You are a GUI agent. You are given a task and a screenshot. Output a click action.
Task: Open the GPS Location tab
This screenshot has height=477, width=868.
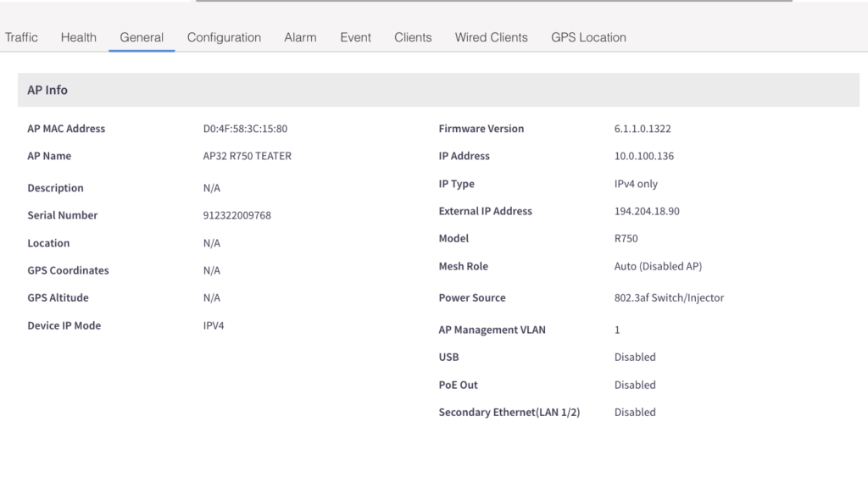pos(588,37)
